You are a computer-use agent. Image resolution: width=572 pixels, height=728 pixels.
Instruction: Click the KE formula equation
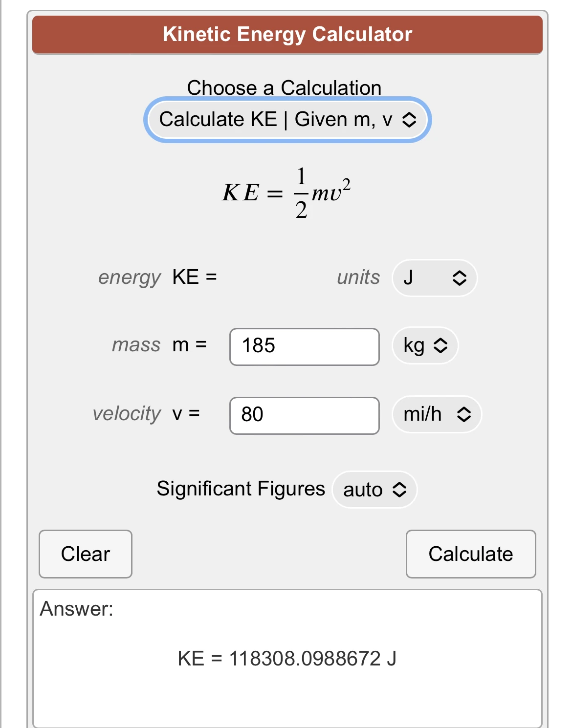pyautogui.click(x=286, y=193)
